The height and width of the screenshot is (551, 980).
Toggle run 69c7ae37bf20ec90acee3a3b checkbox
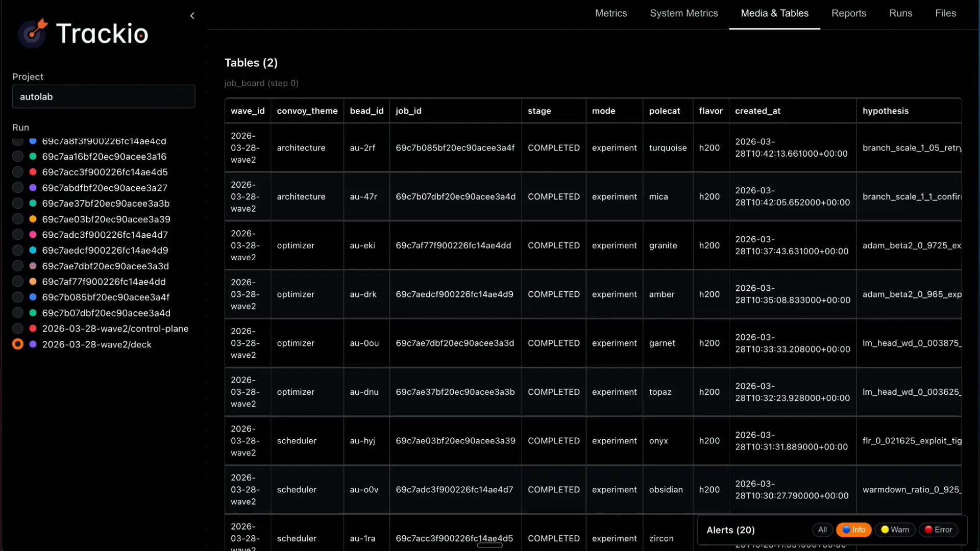[18, 204]
